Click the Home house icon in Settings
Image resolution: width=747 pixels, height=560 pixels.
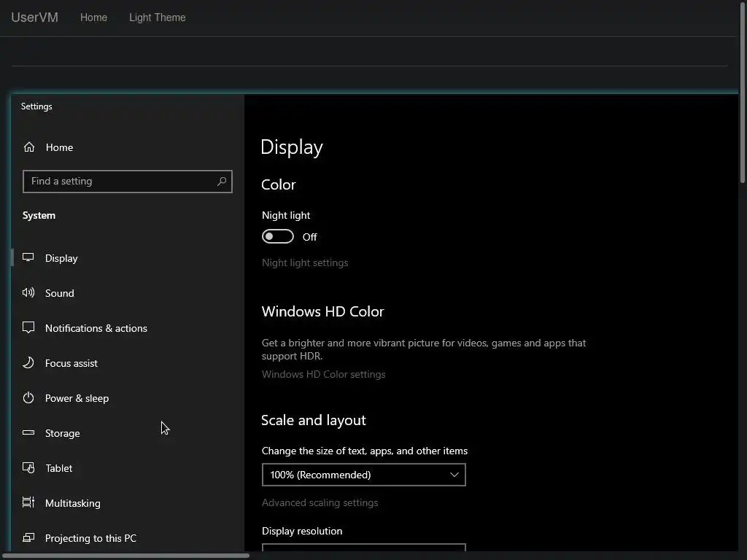point(29,147)
